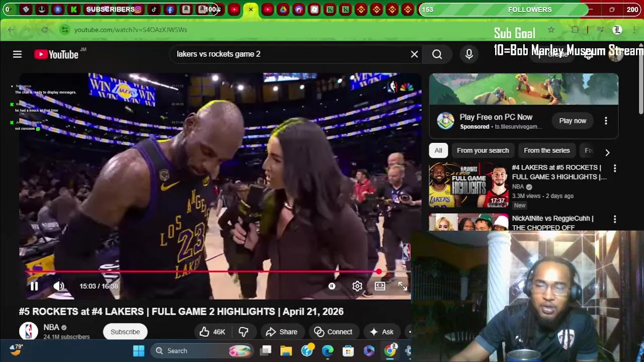This screenshot has width=644, height=362.
Task: Select the From your search chip
Action: pos(483,150)
